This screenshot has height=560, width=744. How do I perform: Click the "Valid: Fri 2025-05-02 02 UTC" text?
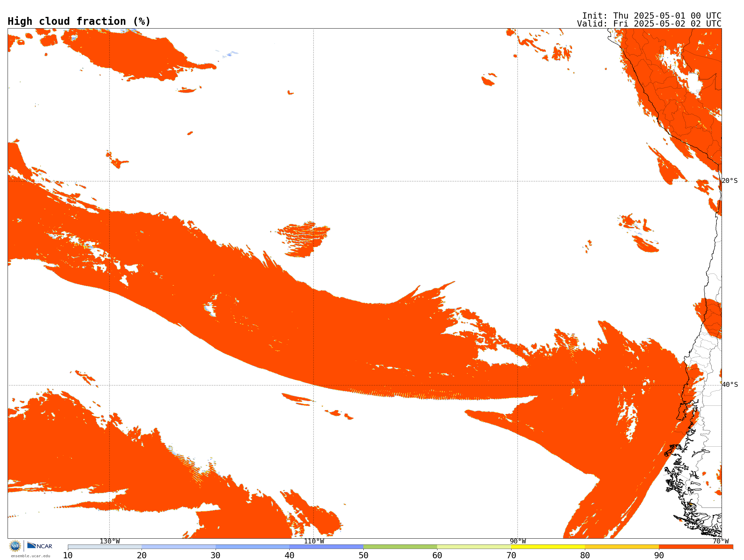[649, 24]
